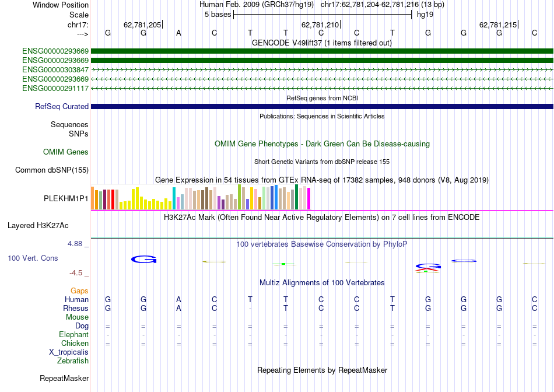Open GENCODE V49lift37 track title
The height and width of the screenshot is (392, 554).
tap(322, 43)
